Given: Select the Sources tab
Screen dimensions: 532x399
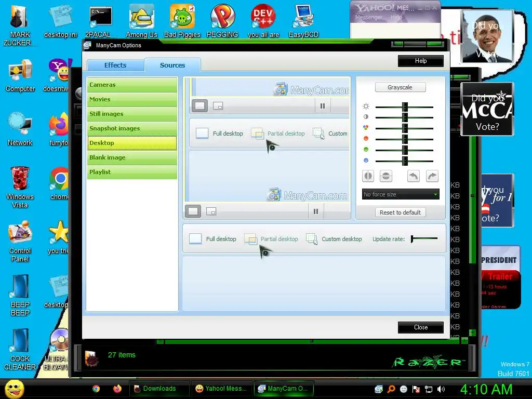Looking at the screenshot, I should pyautogui.click(x=172, y=65).
